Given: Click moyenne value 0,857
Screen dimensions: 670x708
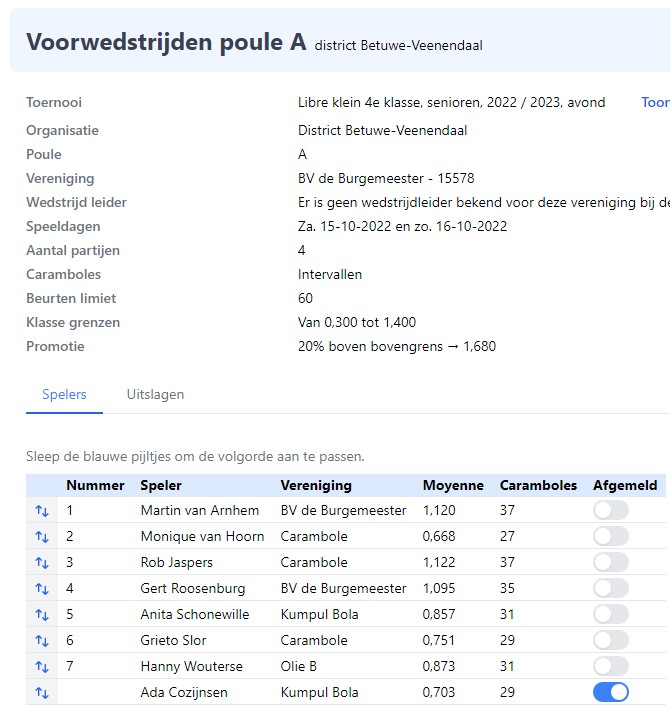Looking at the screenshot, I should pos(439,614).
